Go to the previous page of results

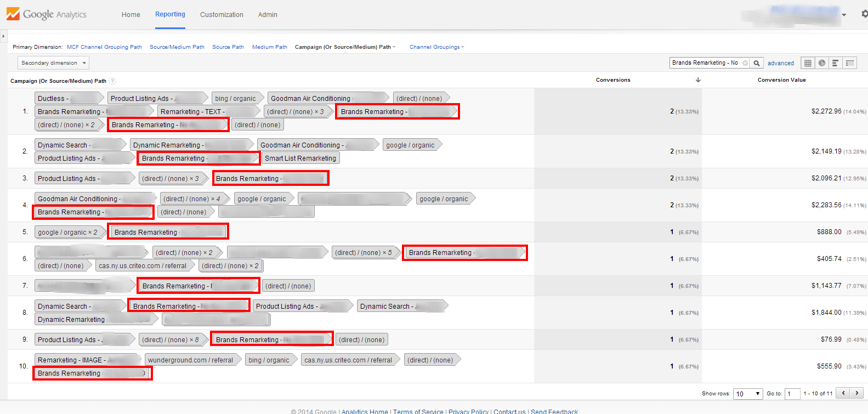(843, 393)
